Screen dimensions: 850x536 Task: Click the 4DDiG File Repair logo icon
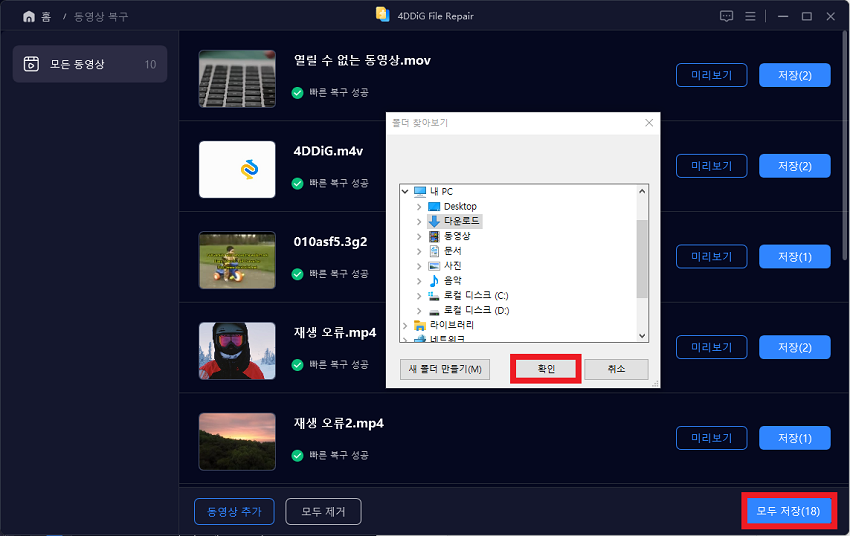(x=383, y=15)
